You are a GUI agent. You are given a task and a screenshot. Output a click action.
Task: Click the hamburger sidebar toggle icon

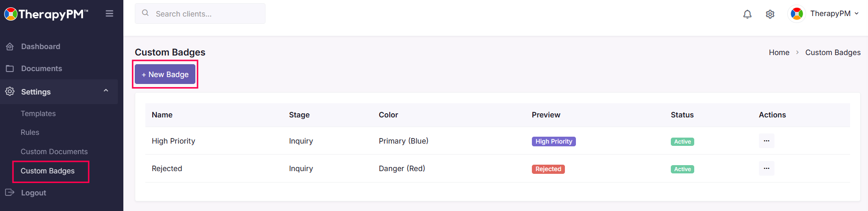[109, 14]
